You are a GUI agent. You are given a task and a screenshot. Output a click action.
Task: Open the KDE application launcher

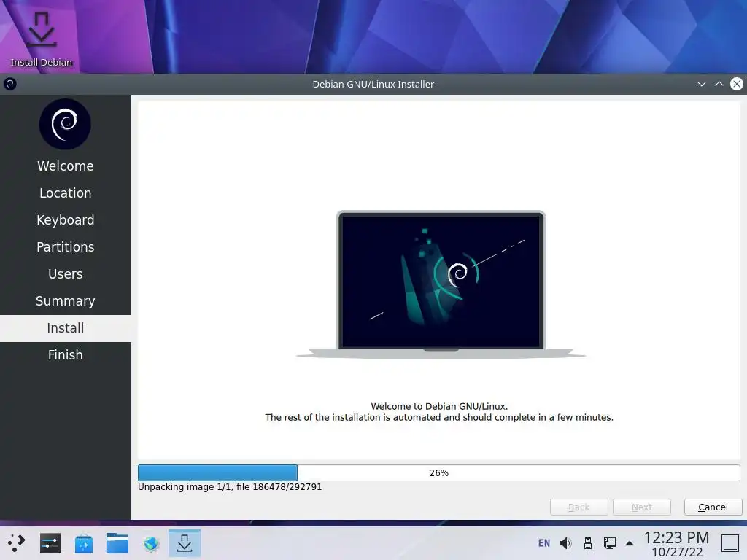16,543
